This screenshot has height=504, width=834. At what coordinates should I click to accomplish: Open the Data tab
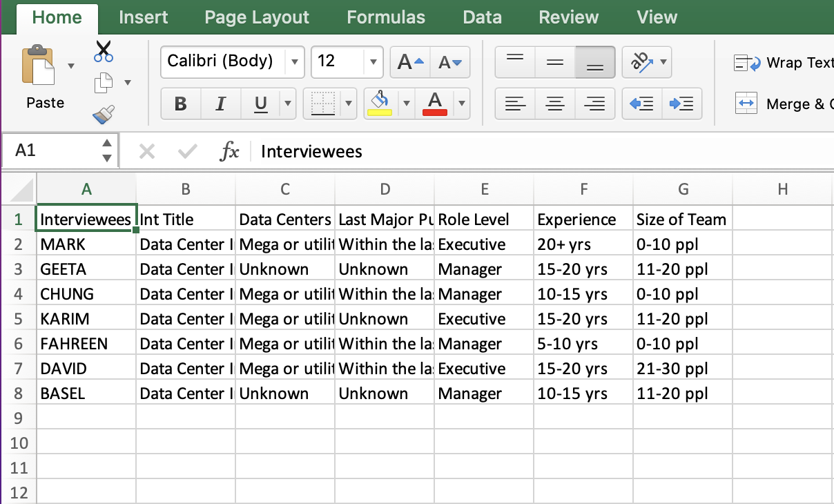point(482,17)
